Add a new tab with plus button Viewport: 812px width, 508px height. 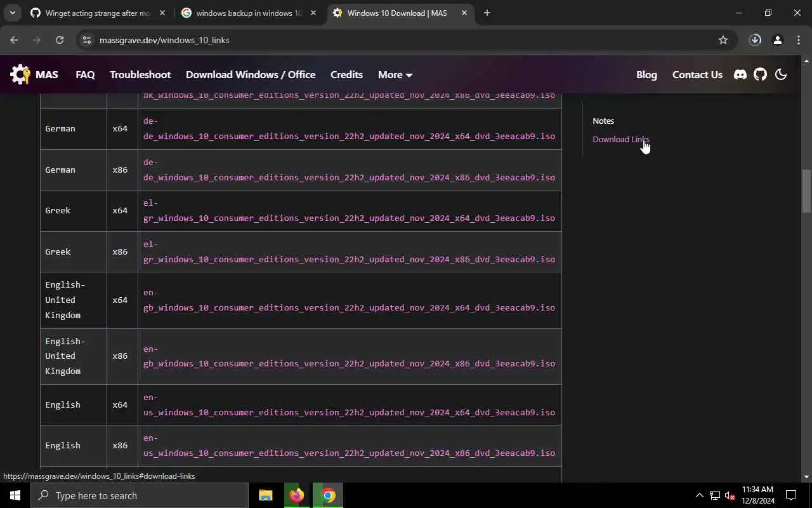[487, 13]
